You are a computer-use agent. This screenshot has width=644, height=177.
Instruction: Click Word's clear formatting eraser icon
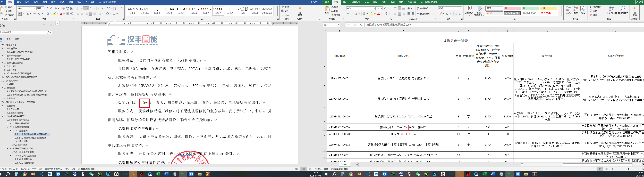coord(64,9)
